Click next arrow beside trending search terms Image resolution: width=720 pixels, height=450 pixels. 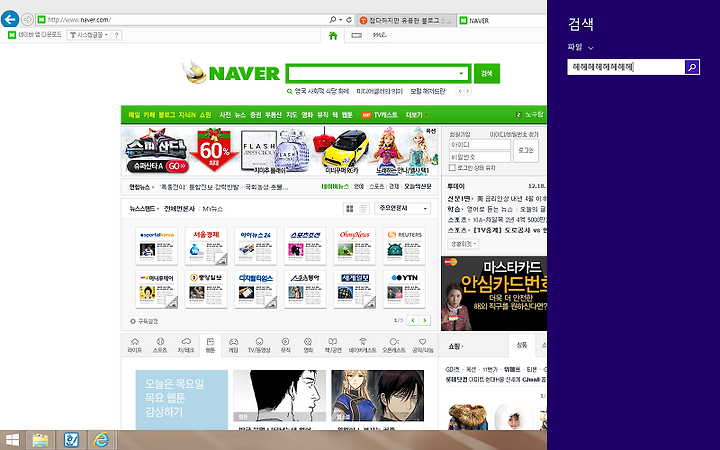coord(467,91)
